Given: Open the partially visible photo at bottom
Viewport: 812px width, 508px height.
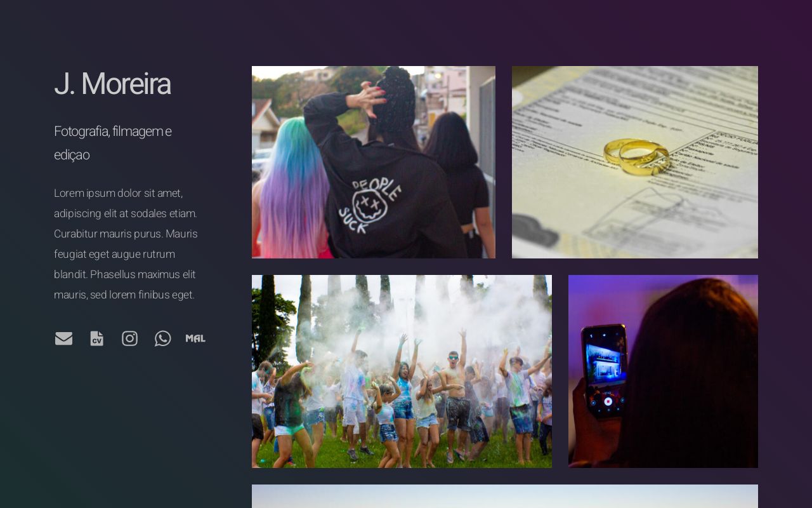Looking at the screenshot, I should click(x=504, y=496).
